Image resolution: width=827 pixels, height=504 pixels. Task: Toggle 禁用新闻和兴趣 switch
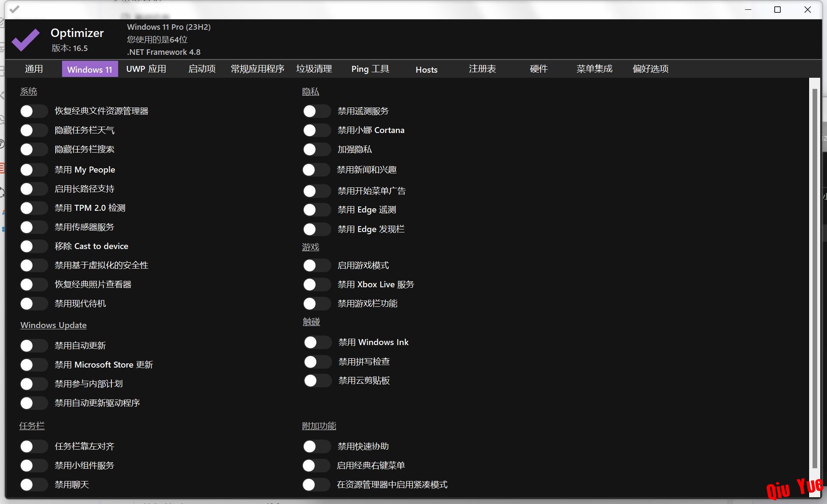(x=316, y=170)
